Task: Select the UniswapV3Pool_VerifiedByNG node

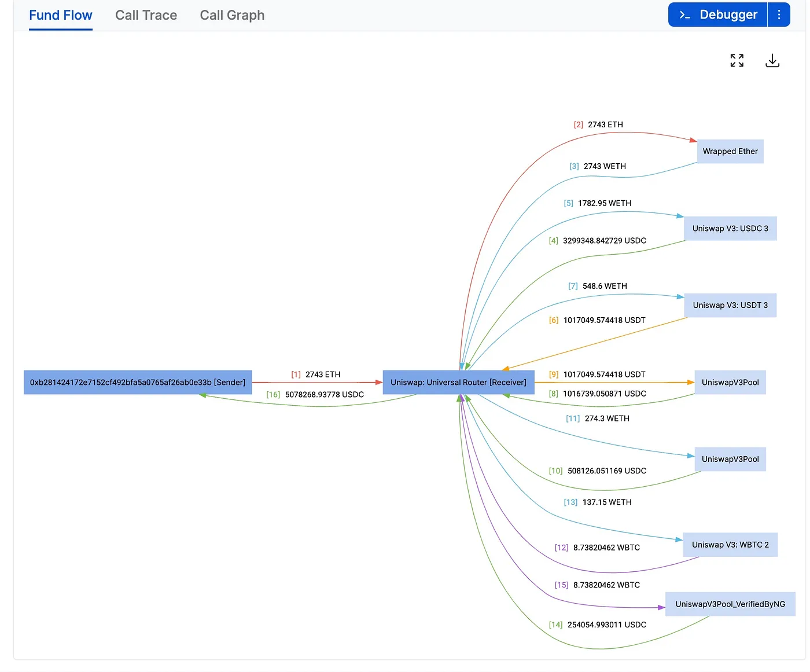Action: point(730,604)
